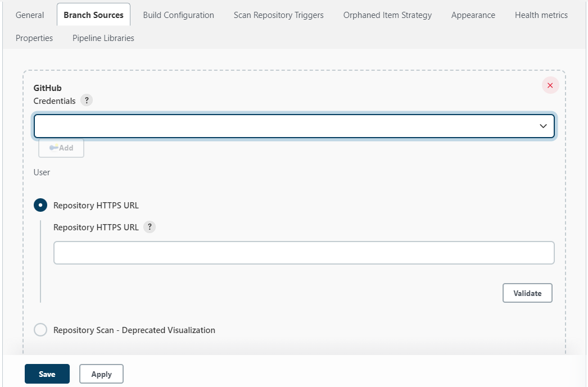Open help for the Credentials field

point(87,101)
